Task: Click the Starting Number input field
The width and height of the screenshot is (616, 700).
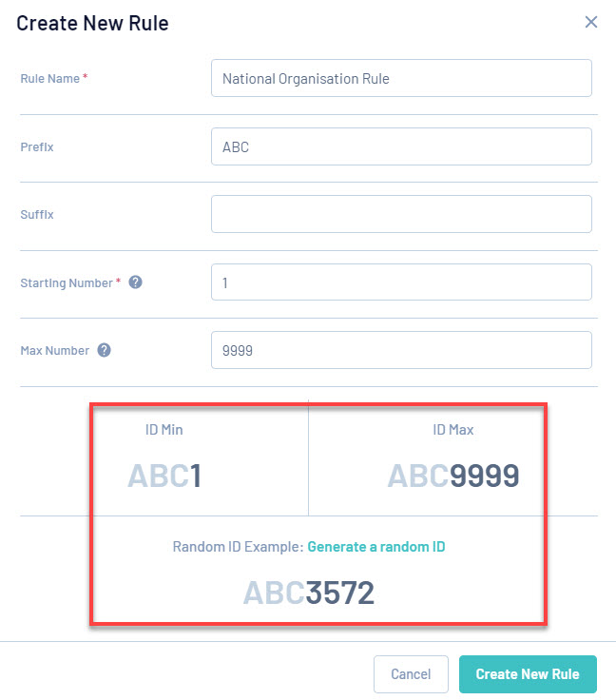Action: click(x=401, y=282)
